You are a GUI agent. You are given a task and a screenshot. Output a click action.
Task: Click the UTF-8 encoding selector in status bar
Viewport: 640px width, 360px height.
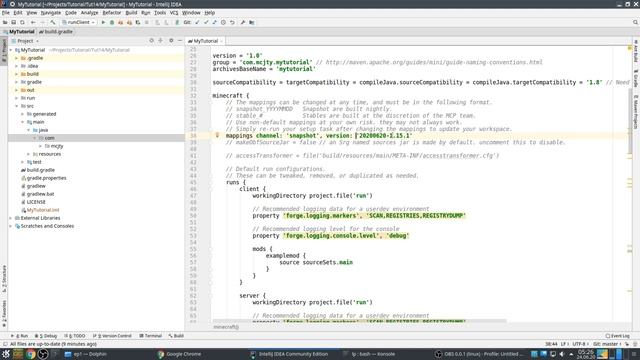580,344
